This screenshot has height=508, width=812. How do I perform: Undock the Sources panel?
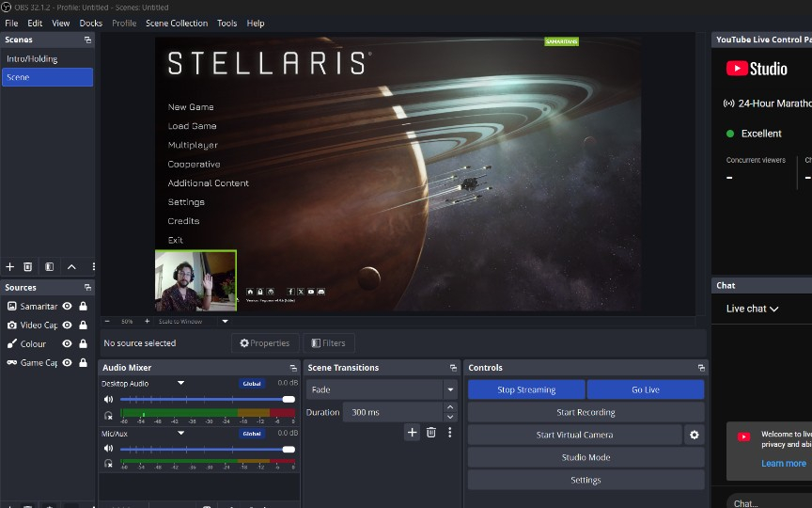(x=87, y=287)
